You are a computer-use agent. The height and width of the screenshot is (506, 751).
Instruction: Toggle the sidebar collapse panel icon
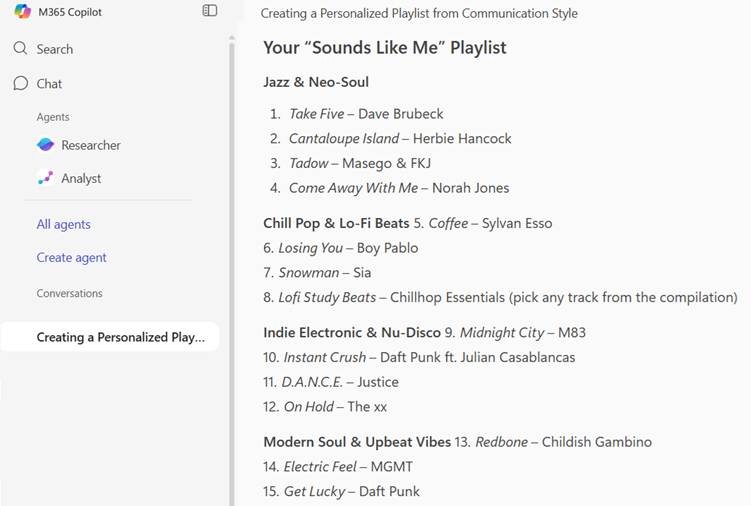210,11
